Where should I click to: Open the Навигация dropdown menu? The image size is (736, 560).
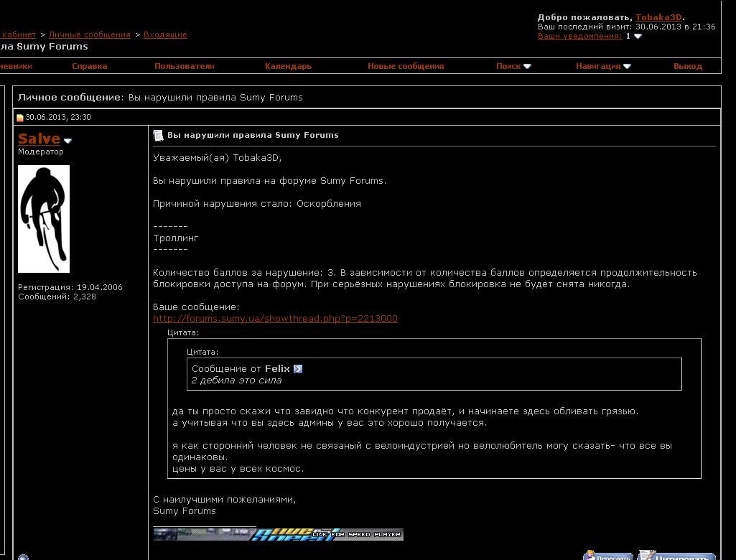(x=602, y=66)
